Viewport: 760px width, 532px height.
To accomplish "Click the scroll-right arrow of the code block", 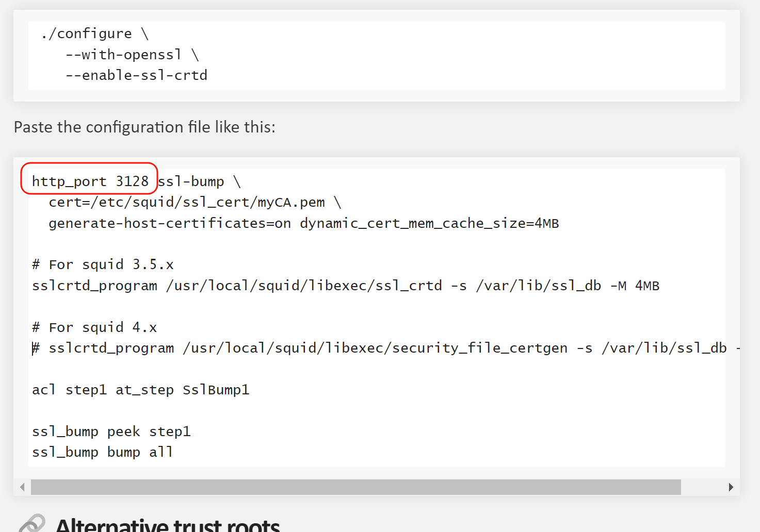I will [731, 487].
